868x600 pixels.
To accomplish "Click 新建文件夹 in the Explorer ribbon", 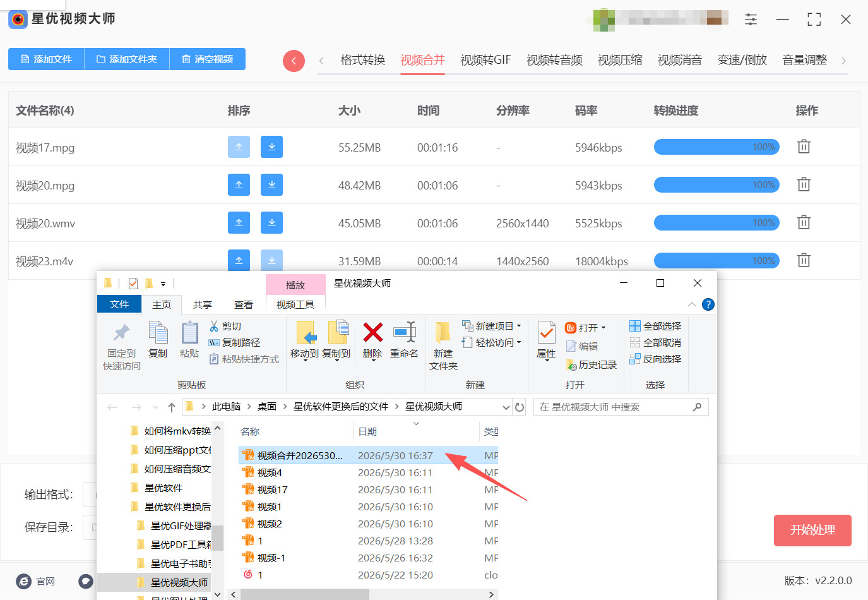I will point(443,346).
